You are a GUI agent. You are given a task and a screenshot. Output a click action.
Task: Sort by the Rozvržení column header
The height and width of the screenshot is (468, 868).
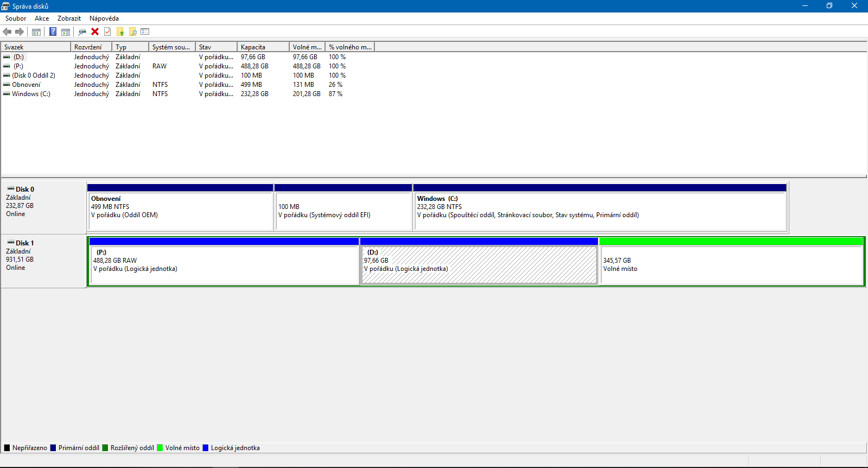pyautogui.click(x=91, y=47)
